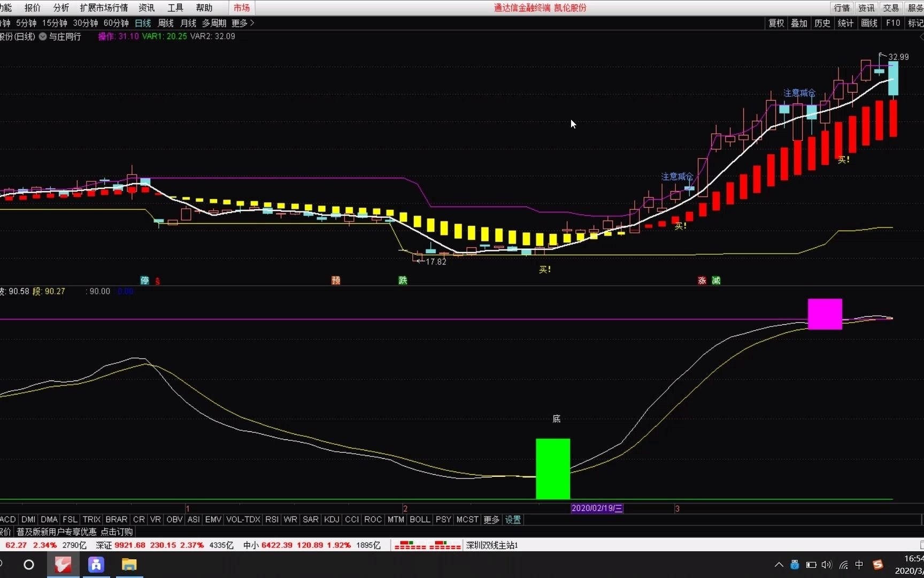Select the KDJ indicator tab
Image resolution: width=924 pixels, height=578 pixels.
pos(332,520)
